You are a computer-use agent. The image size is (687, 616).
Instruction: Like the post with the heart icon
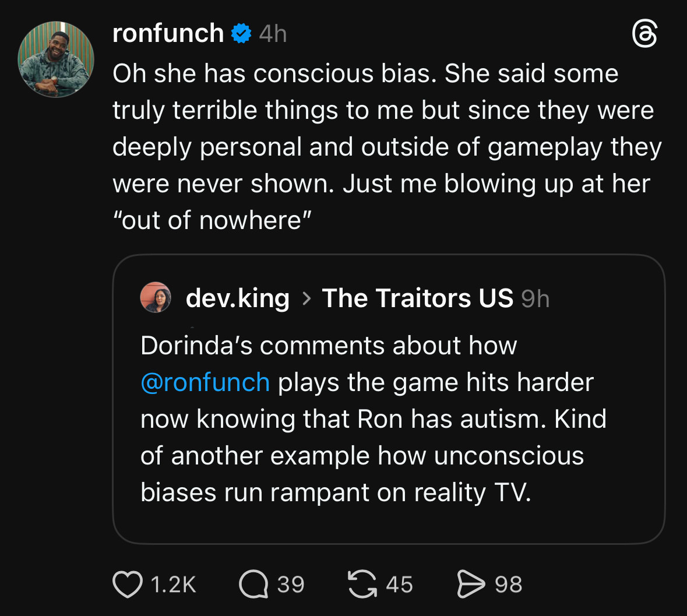tap(128, 585)
